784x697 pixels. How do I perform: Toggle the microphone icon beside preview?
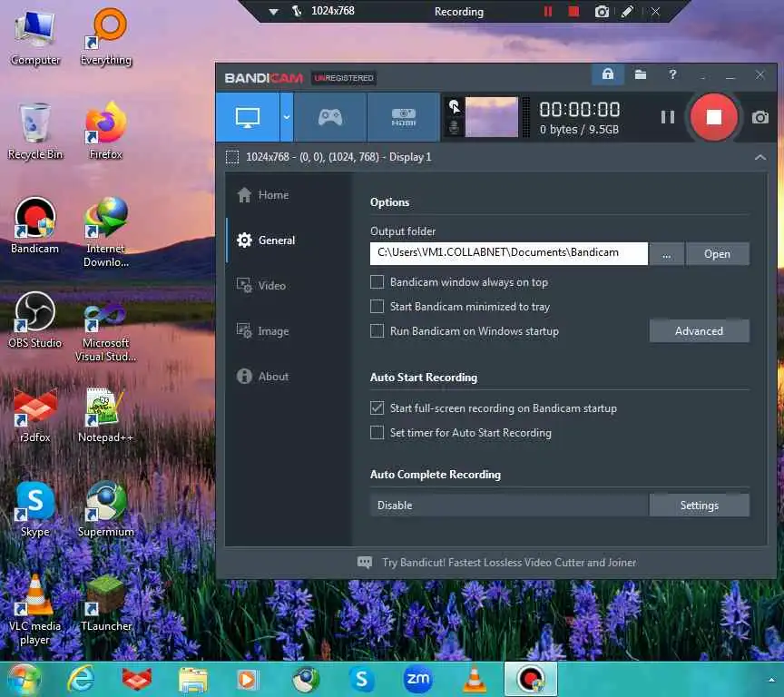pos(454,128)
